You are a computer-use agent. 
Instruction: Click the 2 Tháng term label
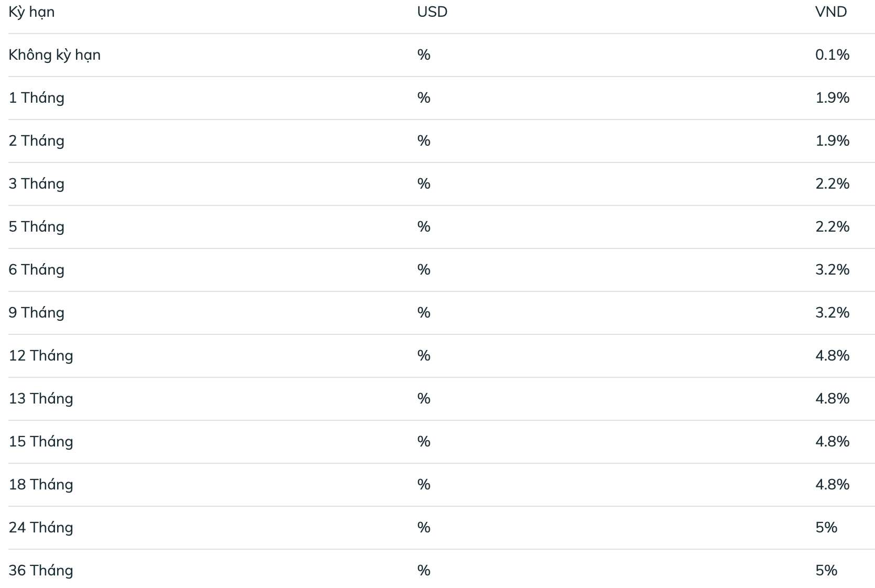coord(37,141)
